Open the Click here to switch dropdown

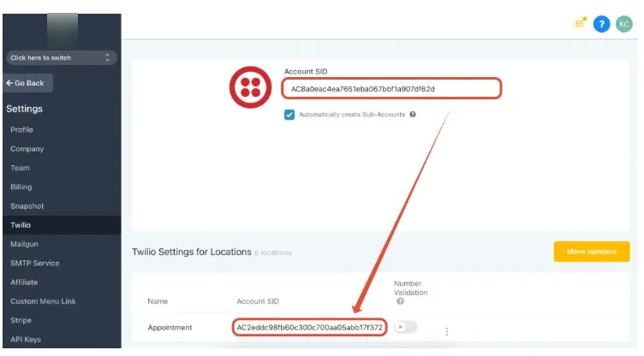(x=61, y=58)
